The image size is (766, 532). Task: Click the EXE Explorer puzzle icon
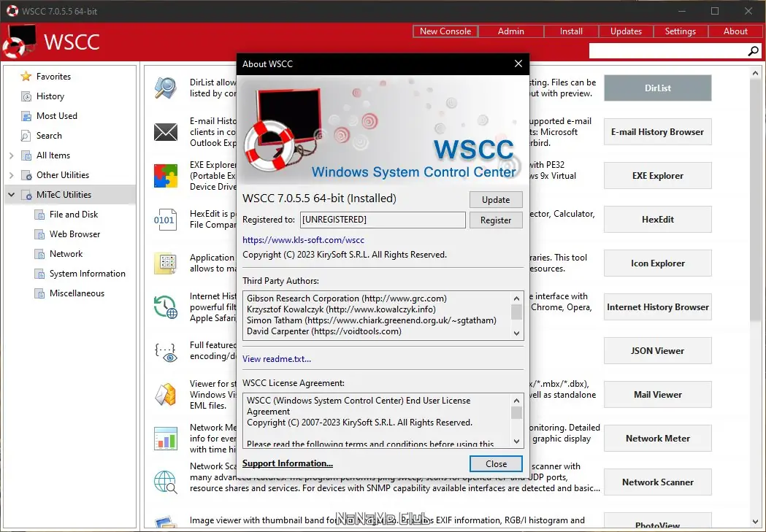point(166,176)
